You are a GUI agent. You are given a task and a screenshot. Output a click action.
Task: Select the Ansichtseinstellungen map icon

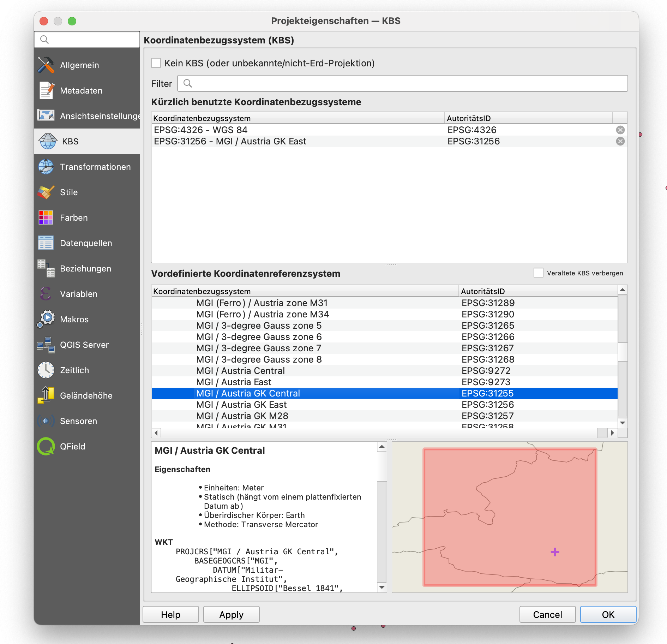click(46, 115)
